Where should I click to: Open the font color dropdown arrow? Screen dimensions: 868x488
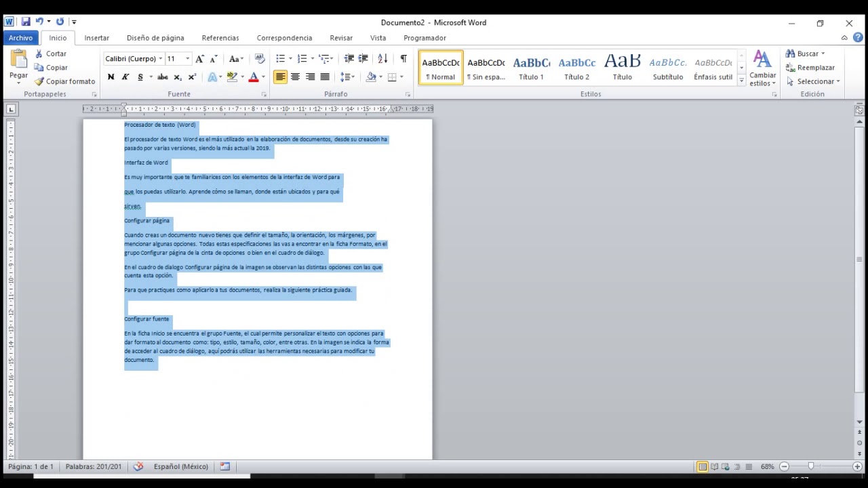click(x=263, y=77)
